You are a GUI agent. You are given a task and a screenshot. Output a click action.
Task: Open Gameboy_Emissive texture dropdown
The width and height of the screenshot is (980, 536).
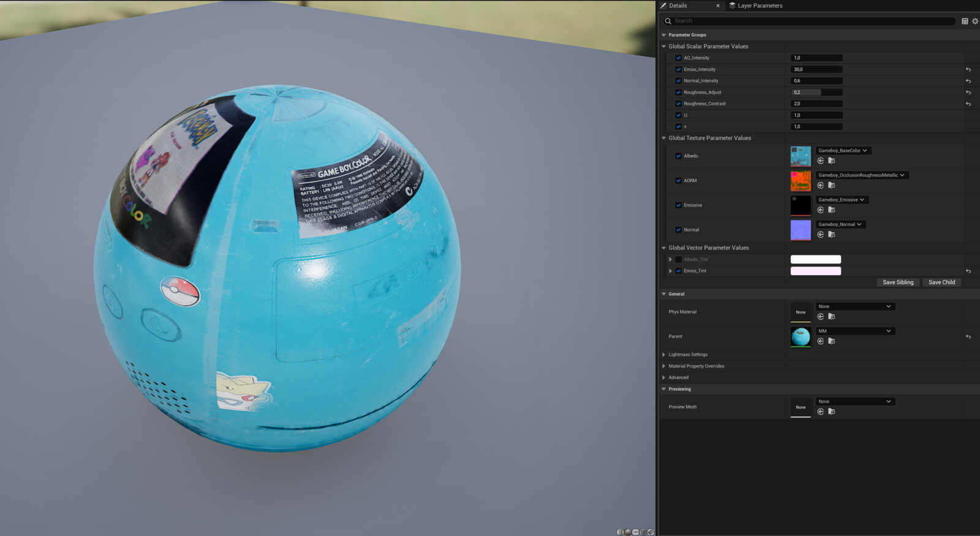point(842,200)
